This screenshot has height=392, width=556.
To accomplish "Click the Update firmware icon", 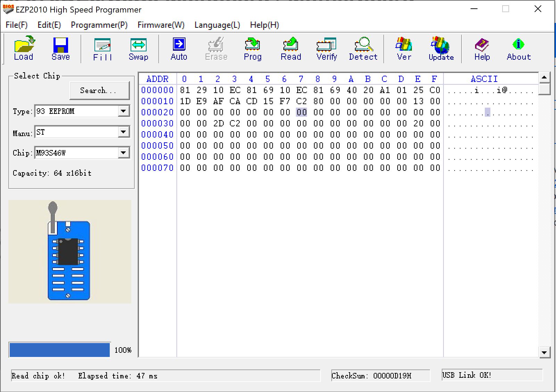I will (x=441, y=49).
